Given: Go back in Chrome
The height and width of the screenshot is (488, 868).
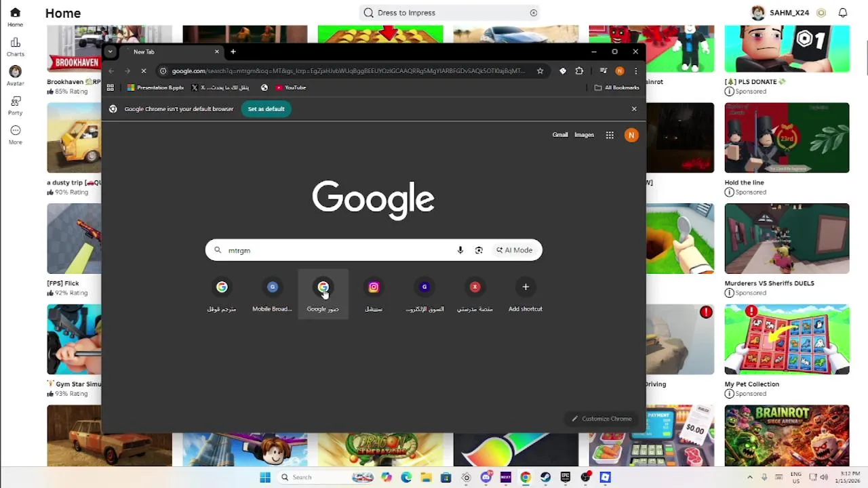Looking at the screenshot, I should (x=111, y=70).
